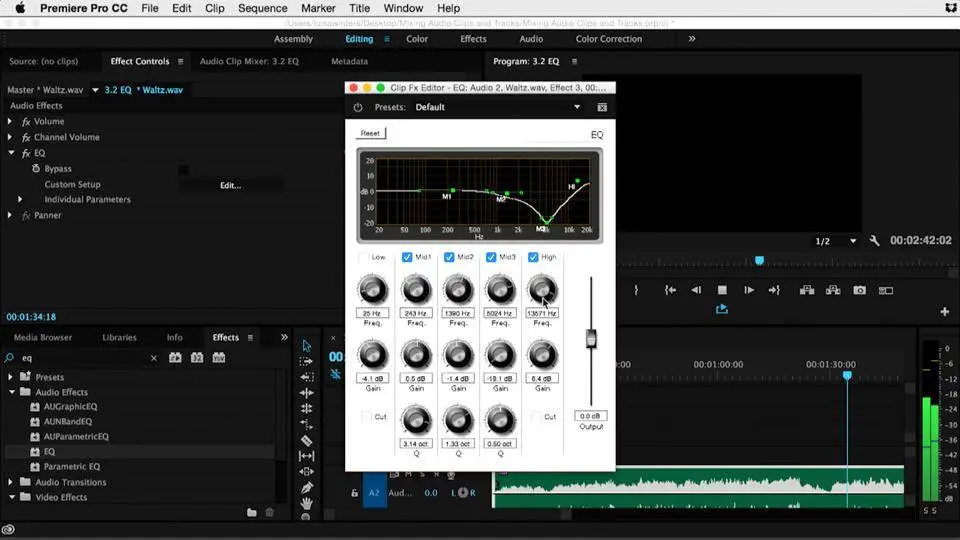This screenshot has height=540, width=960.
Task: Enable the High Cut checkbox
Action: tap(536, 417)
